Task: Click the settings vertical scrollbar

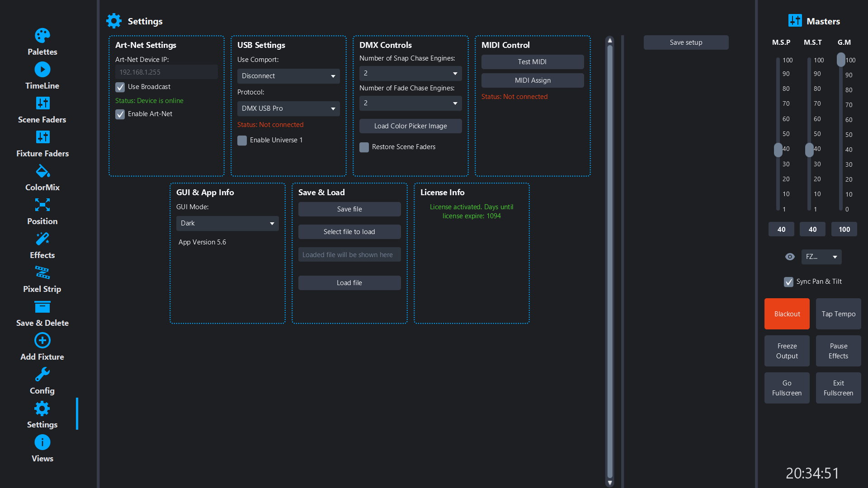Action: tap(610, 261)
